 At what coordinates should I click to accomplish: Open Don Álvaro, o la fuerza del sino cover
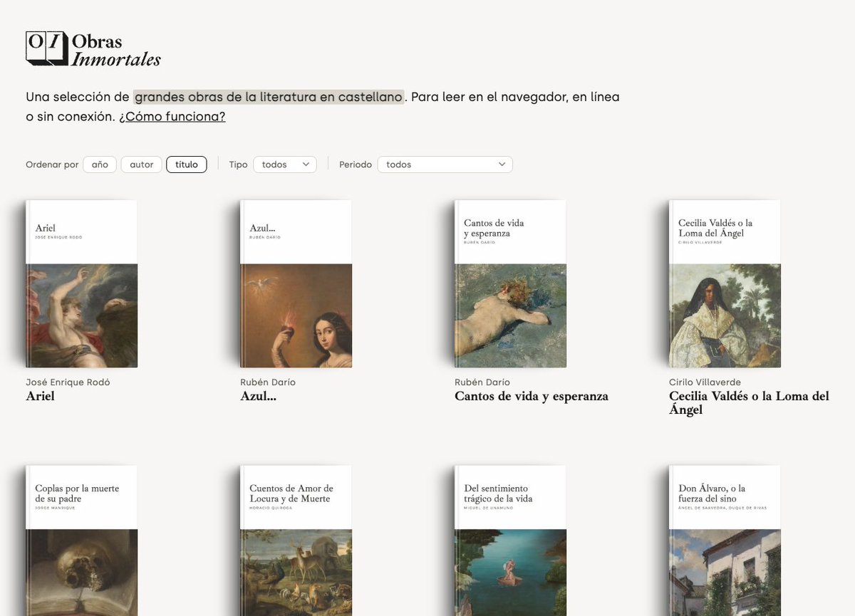pos(725,541)
